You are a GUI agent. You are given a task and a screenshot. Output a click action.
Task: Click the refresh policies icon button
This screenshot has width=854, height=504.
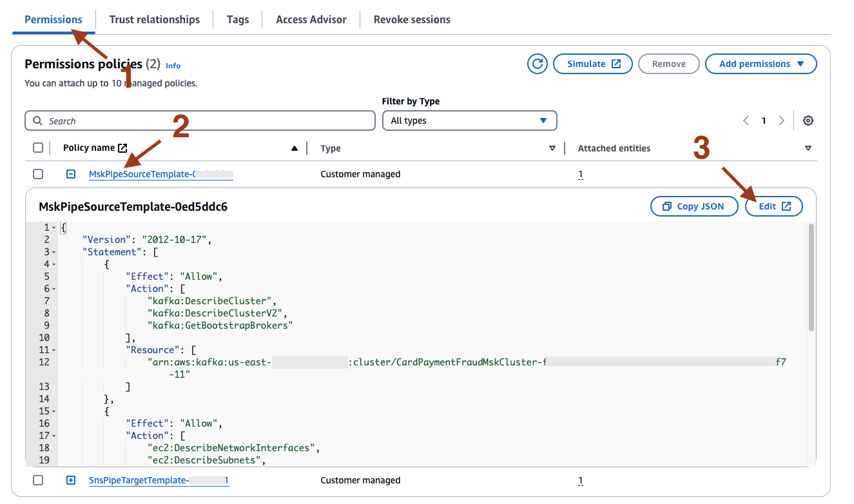click(537, 64)
